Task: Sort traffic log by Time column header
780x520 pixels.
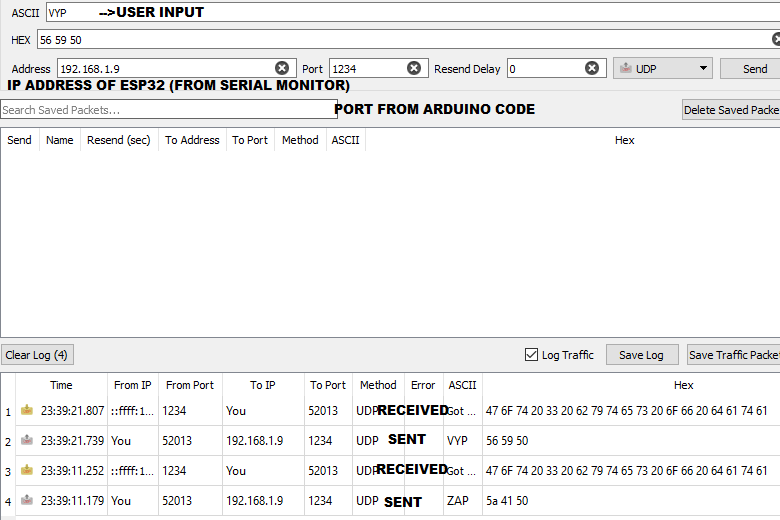Action: click(x=61, y=385)
